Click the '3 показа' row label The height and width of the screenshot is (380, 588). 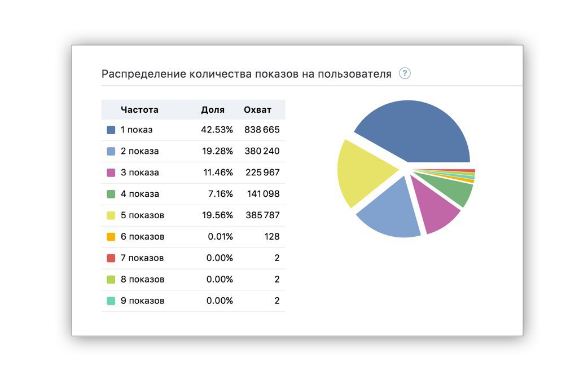coord(139,173)
